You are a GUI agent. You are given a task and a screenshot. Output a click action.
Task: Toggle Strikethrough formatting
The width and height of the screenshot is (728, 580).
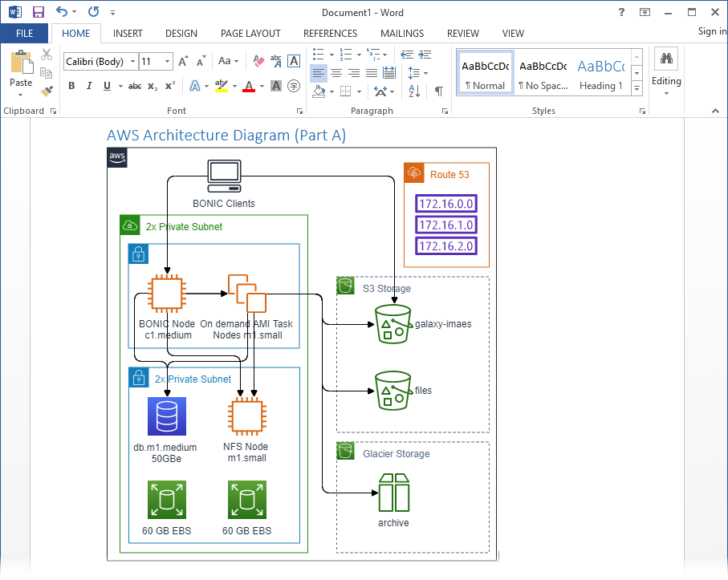(x=135, y=86)
